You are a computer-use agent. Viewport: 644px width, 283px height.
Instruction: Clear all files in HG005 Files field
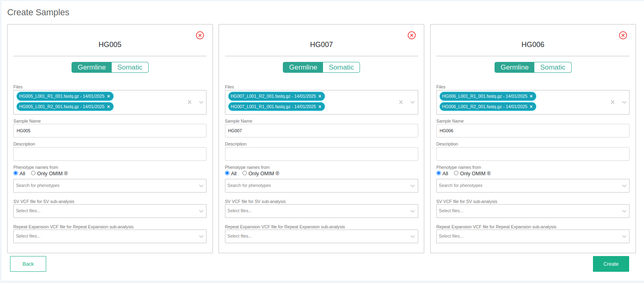(190, 102)
